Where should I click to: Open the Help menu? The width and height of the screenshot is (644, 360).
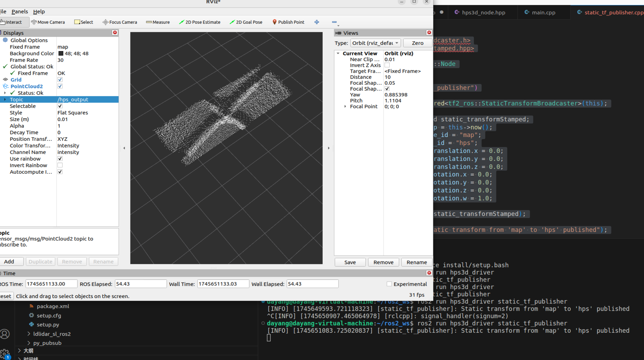[x=39, y=11]
